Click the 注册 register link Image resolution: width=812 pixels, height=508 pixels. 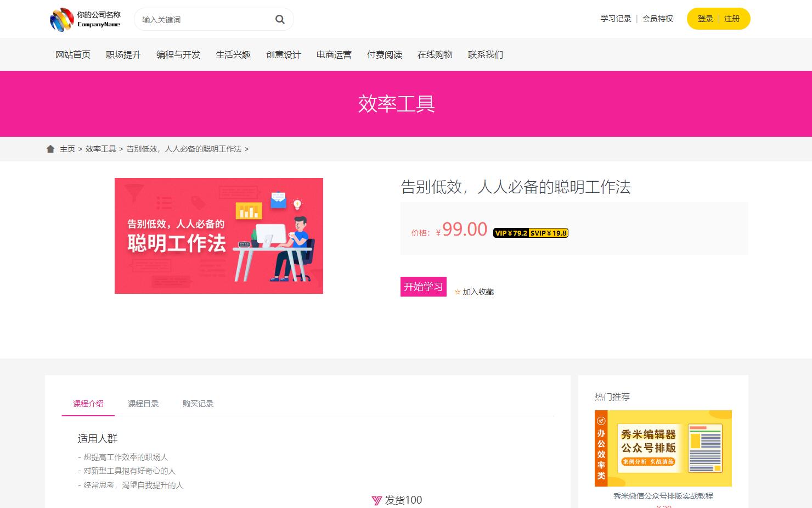coord(732,19)
